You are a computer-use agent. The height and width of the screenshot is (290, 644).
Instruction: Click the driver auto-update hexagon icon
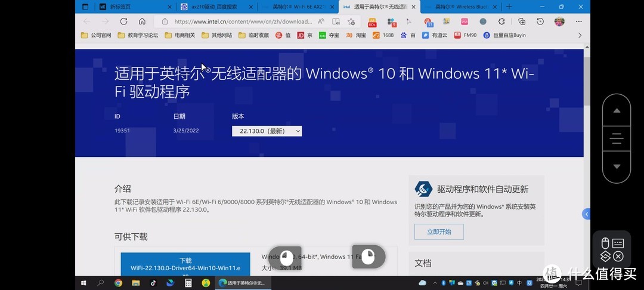[x=423, y=189]
